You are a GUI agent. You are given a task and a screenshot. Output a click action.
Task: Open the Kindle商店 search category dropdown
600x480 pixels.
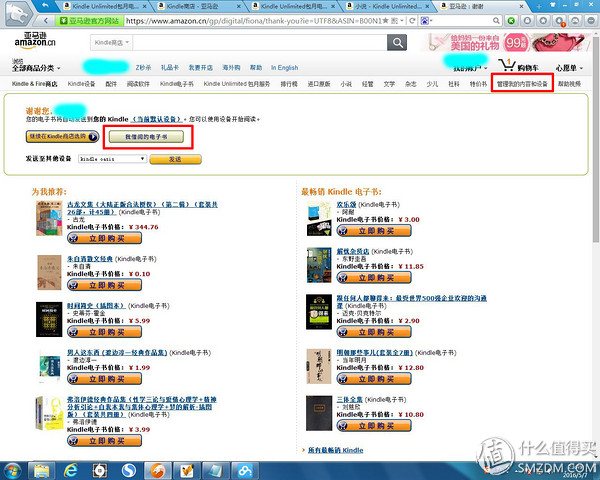112,42
